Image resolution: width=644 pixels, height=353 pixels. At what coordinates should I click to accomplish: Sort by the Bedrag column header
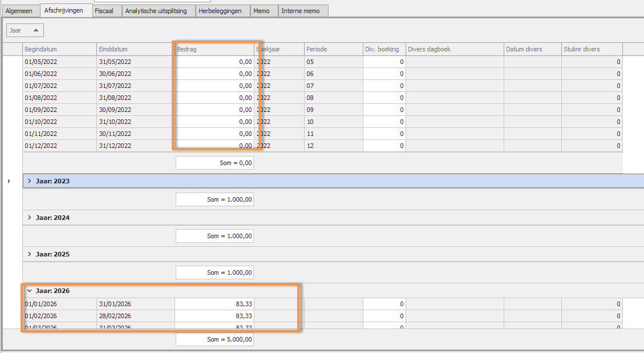tap(214, 49)
